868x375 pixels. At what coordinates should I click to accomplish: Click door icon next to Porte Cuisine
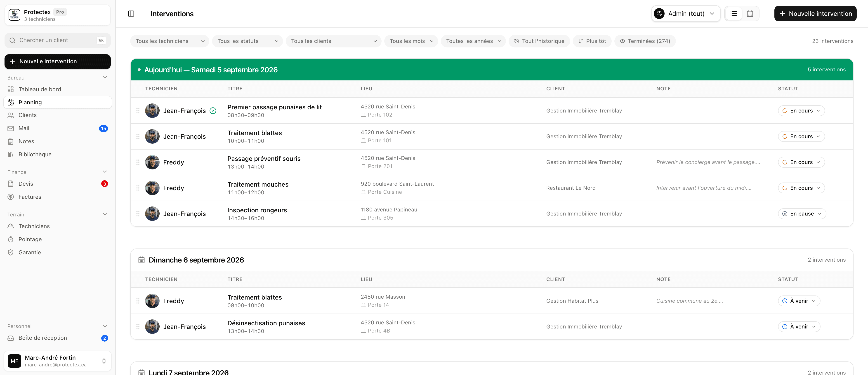[363, 192]
